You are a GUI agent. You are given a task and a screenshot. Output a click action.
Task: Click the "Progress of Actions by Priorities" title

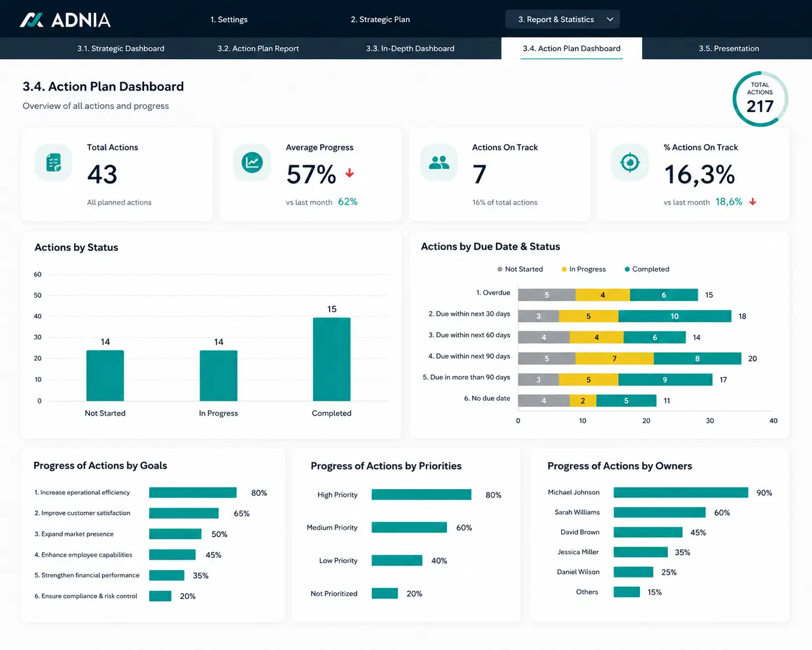click(386, 466)
